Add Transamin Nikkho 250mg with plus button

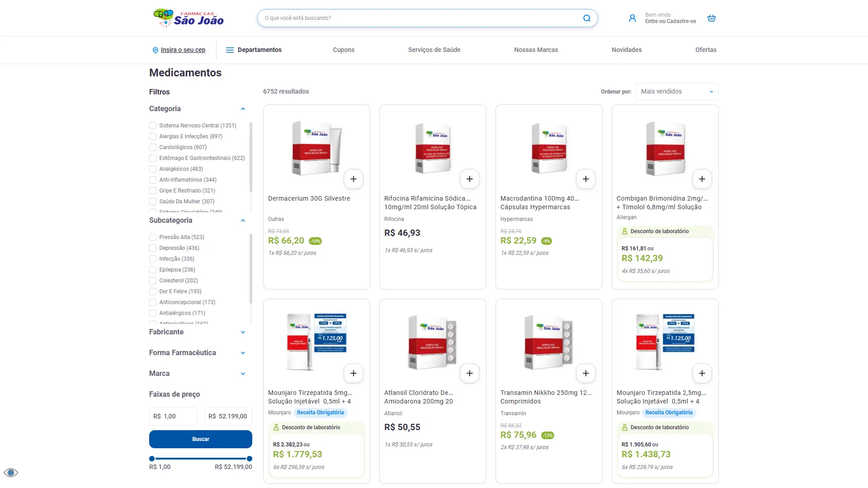[x=586, y=373]
